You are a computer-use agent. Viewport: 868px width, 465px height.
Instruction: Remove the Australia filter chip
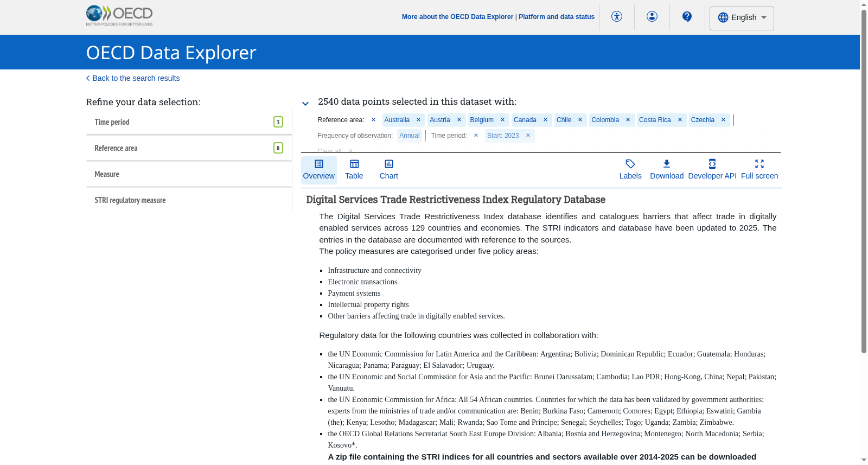click(x=418, y=120)
